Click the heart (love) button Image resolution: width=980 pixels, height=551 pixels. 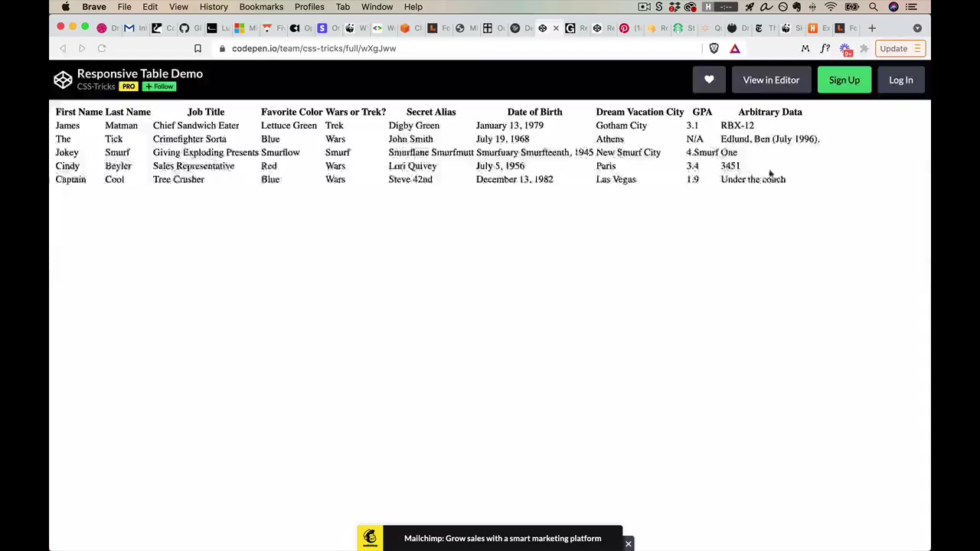pos(709,80)
